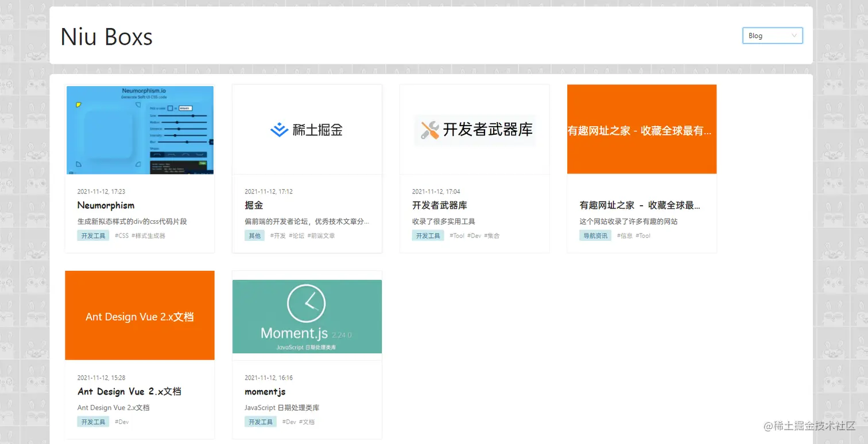The height and width of the screenshot is (444, 868).
Task: Click the Neumorphism card title
Action: (106, 205)
